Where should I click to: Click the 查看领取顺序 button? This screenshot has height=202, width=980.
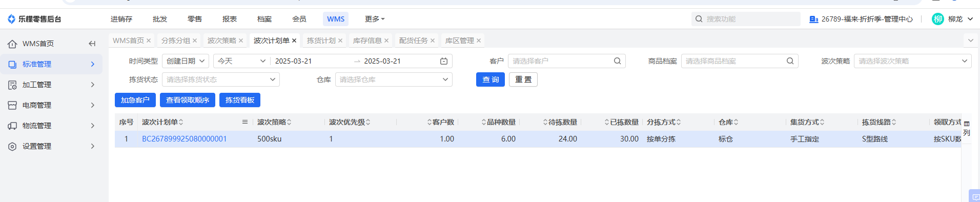tap(188, 100)
